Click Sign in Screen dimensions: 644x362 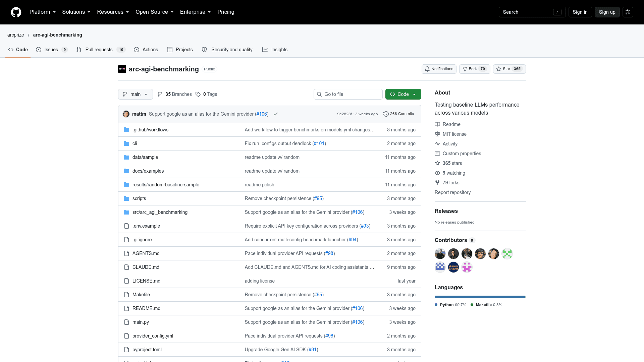click(x=580, y=12)
